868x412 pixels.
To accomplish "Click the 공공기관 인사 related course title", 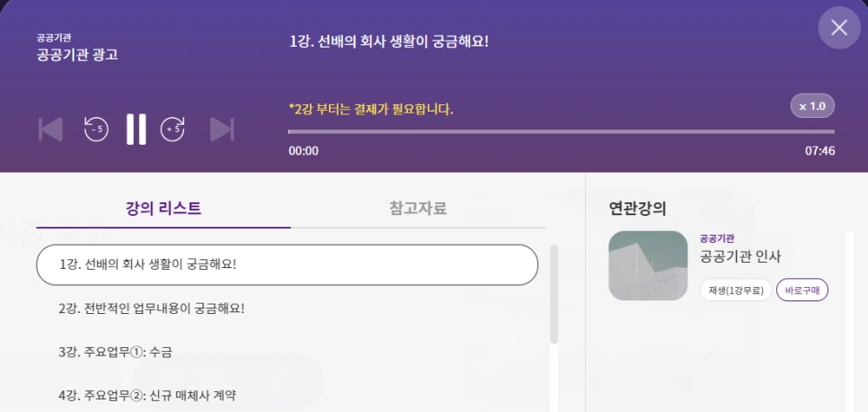I will click(740, 256).
